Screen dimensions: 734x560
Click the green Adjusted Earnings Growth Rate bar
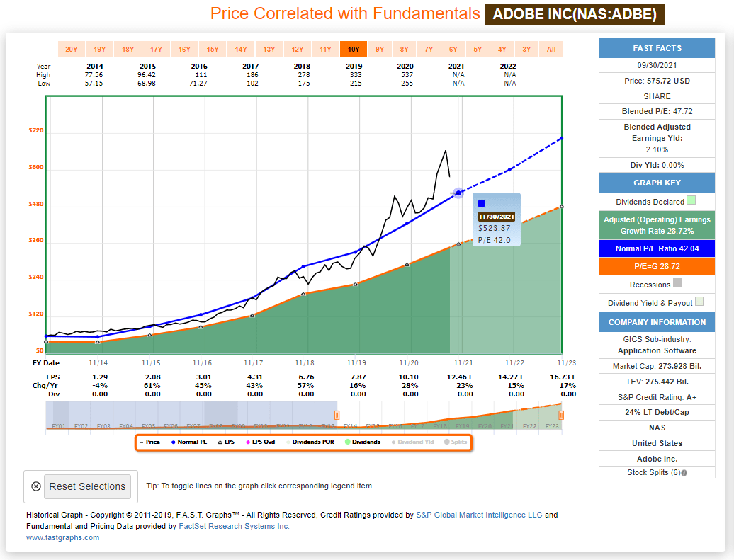point(657,225)
